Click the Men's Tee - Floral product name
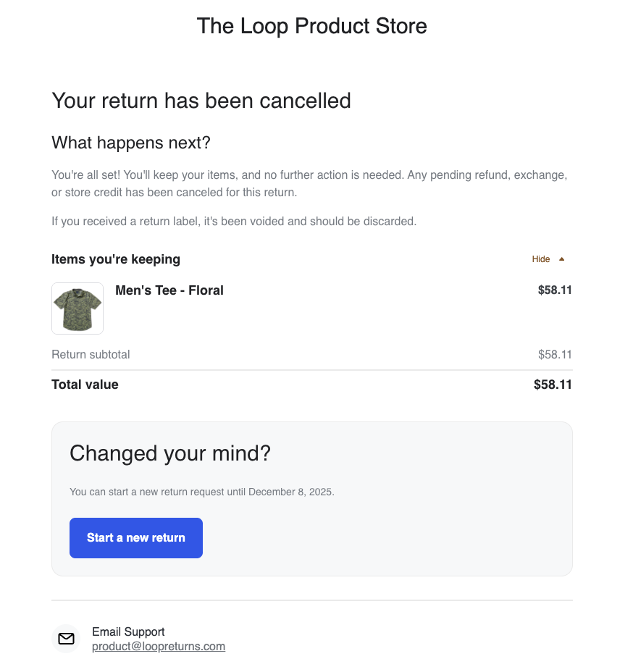Viewport: 633px width, 672px height. (169, 290)
